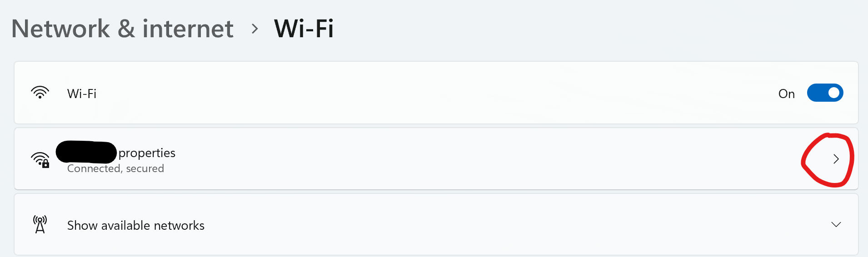This screenshot has width=868, height=257.
Task: Go back to Network & internet
Action: [x=122, y=29]
